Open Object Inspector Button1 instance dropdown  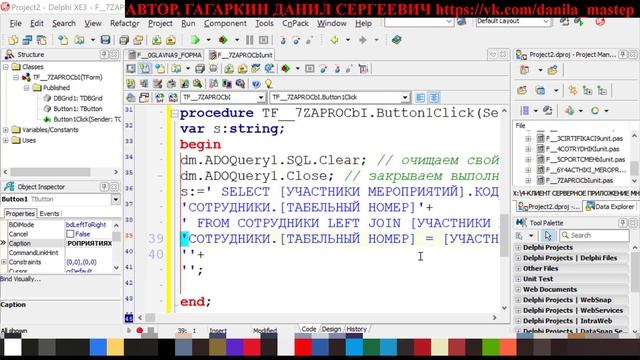(116, 200)
